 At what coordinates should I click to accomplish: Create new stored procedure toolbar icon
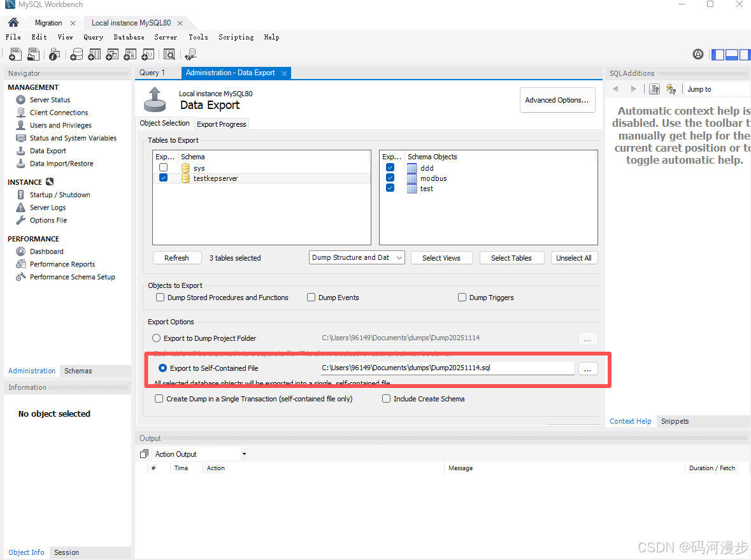(130, 54)
